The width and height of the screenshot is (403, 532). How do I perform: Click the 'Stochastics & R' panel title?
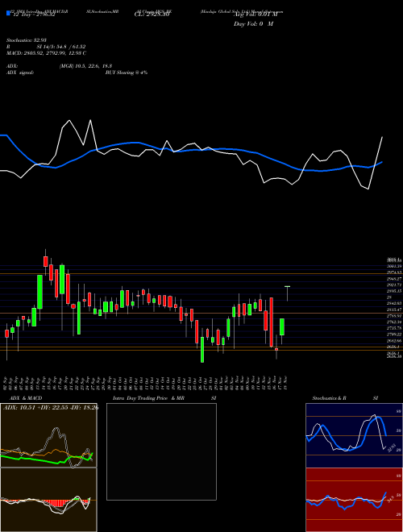[329, 398]
